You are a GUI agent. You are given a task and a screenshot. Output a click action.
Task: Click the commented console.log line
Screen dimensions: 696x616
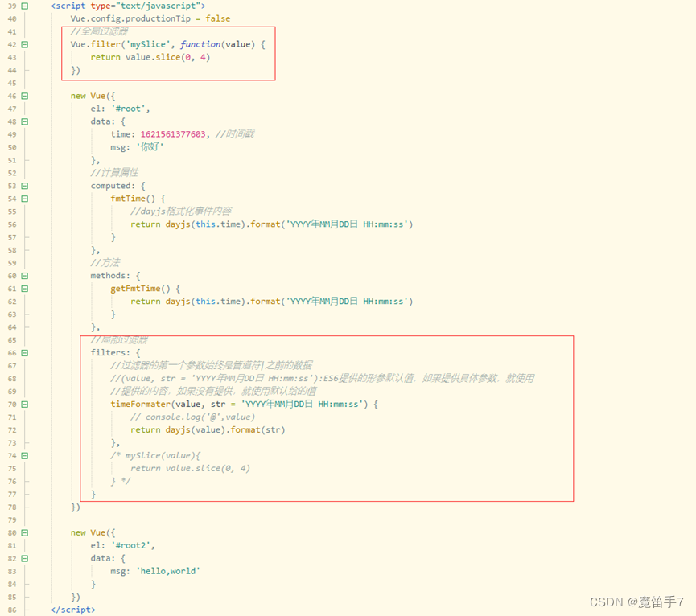192,417
